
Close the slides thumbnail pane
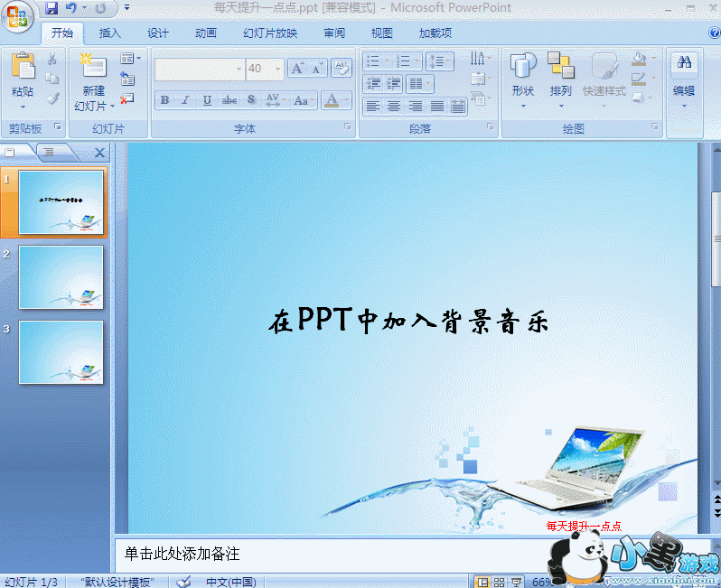99,153
